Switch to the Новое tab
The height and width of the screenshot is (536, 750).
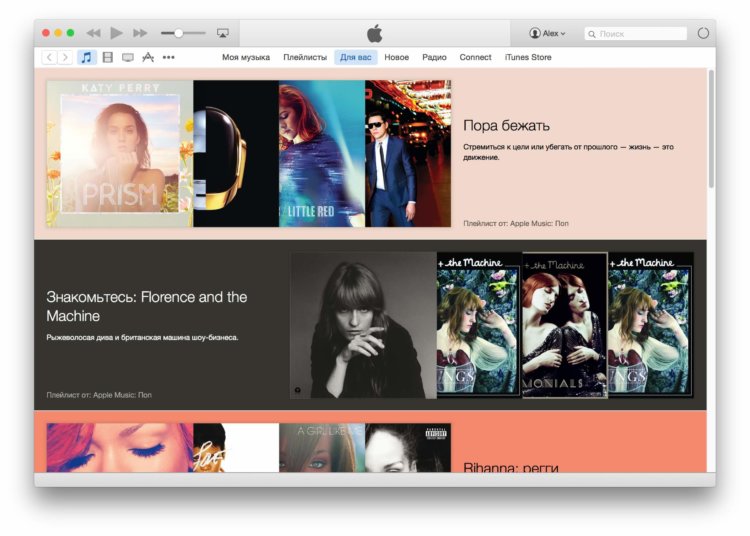(x=397, y=57)
